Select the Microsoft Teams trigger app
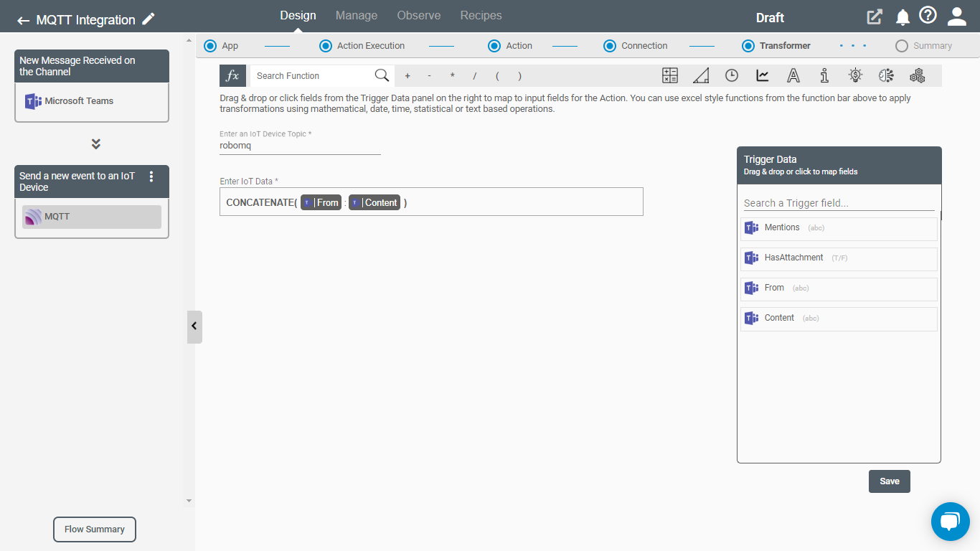 click(x=92, y=101)
